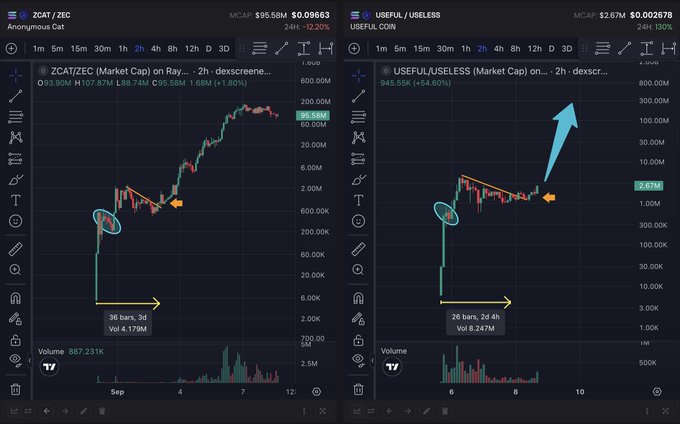680x424 pixels.
Task: Toggle lock all drawings in ZCAT chart
Action: pyautogui.click(x=16, y=339)
